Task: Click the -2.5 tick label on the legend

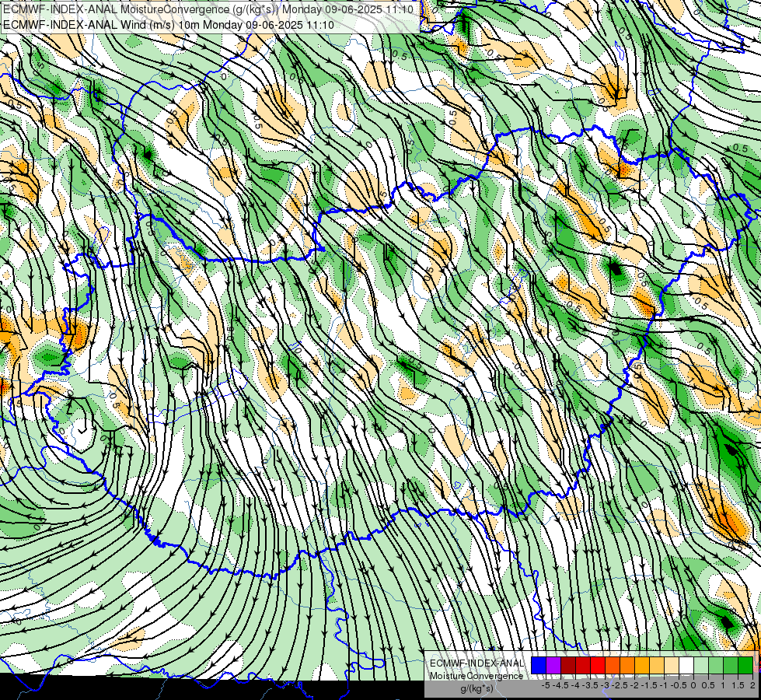Action: pos(620,685)
